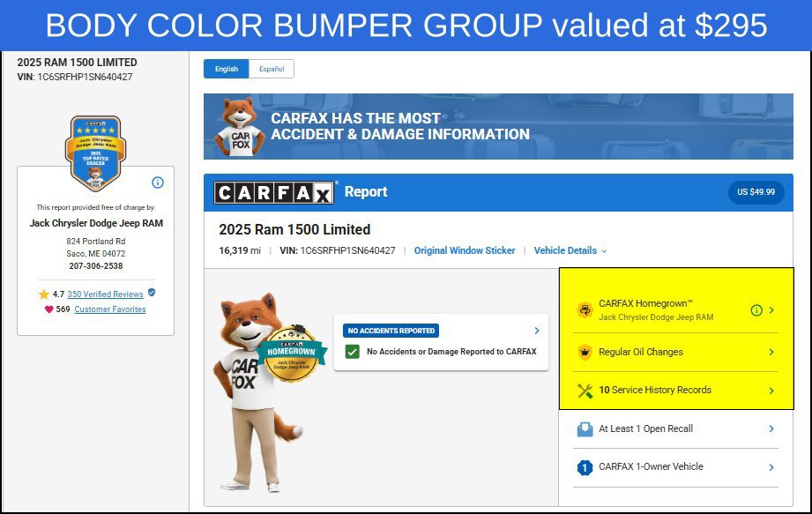Expand the 10 Service History Records row
The height and width of the screenshot is (514, 812).
click(675, 391)
